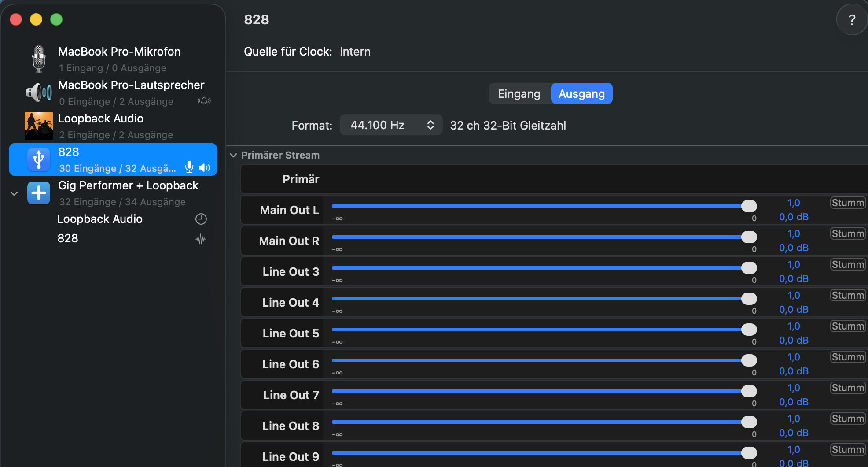Select the Ausgang tab
868x467 pixels.
tap(581, 94)
